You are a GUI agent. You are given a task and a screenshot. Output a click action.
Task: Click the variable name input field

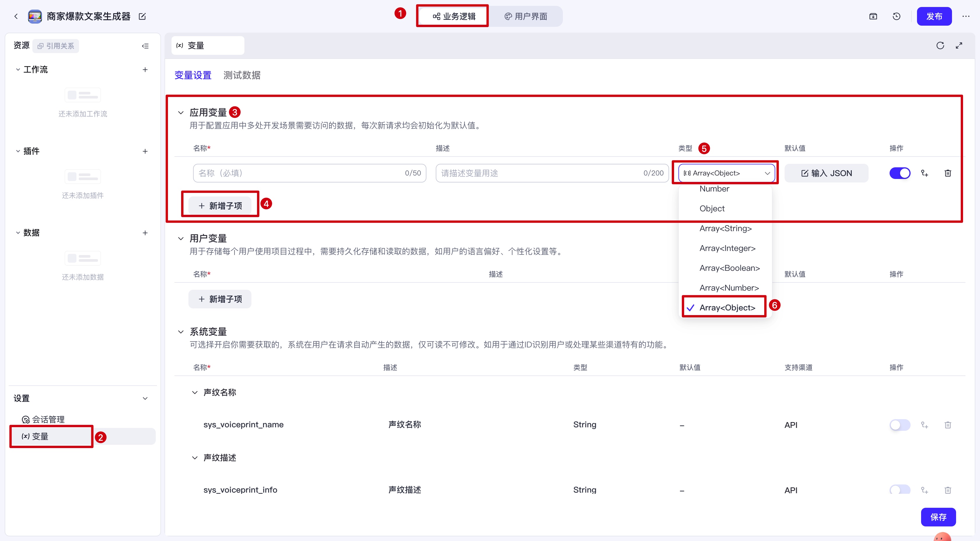click(300, 173)
